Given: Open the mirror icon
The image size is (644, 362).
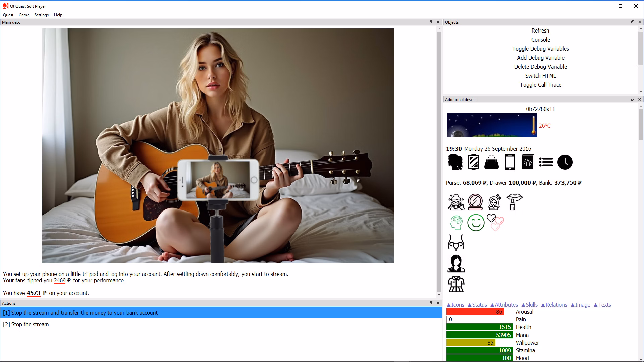Looking at the screenshot, I should (x=473, y=162).
